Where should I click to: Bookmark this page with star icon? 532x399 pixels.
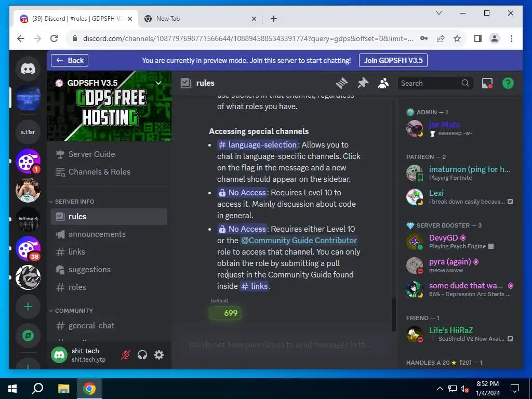pyautogui.click(x=457, y=38)
